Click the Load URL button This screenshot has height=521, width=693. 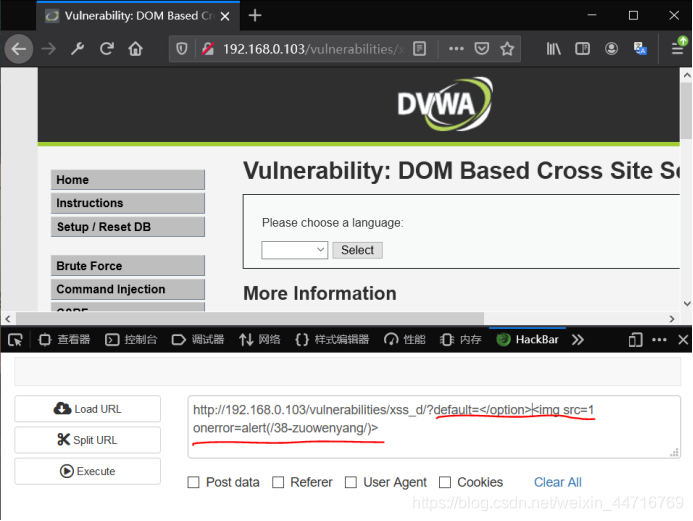coord(88,409)
